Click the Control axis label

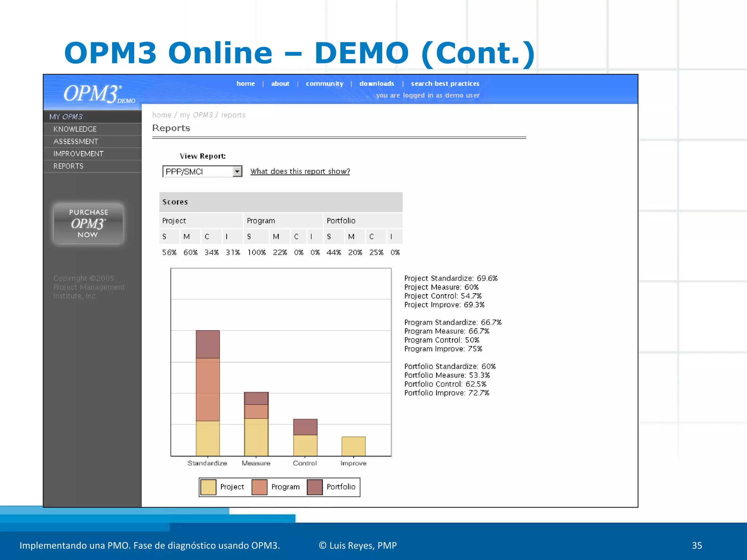(305, 463)
